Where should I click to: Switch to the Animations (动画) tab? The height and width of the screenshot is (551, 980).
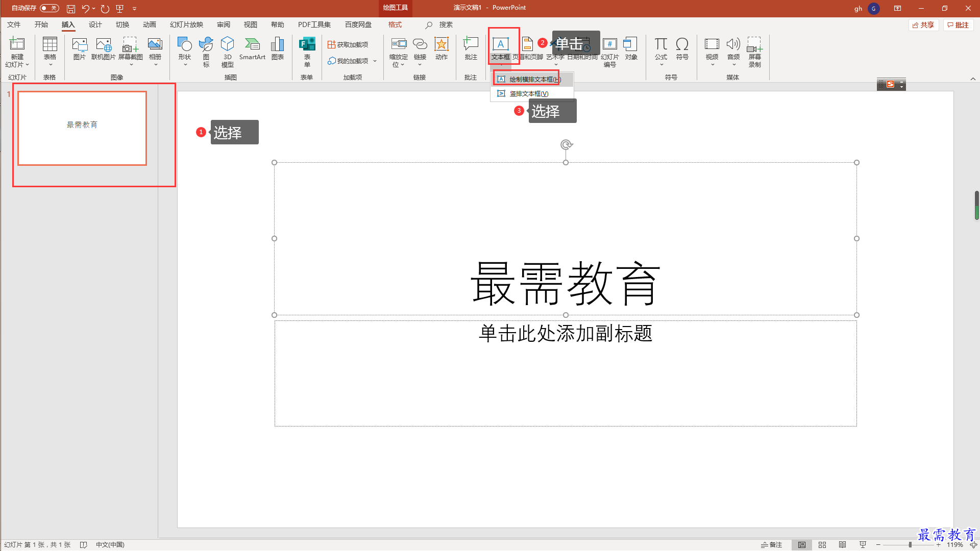coord(149,24)
